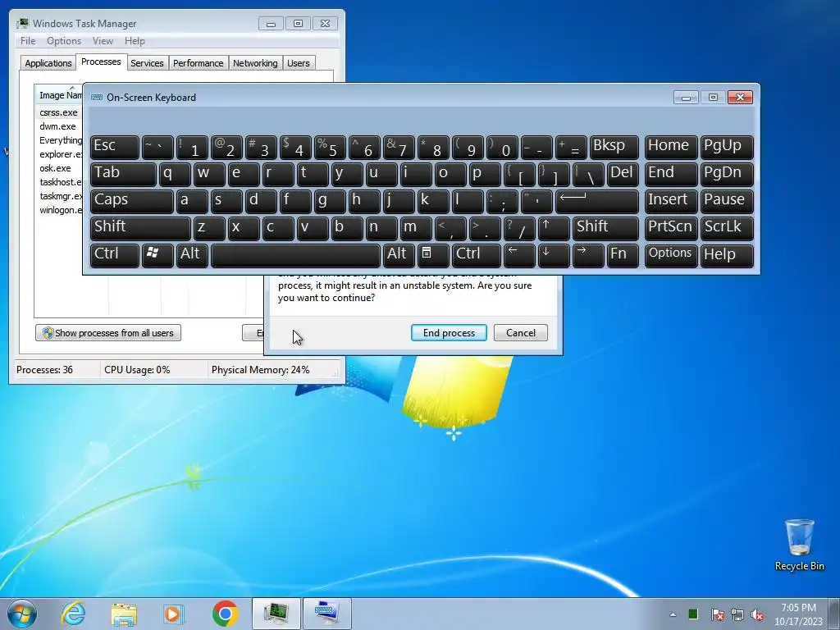Open the Options menu in Task Manager

[64, 41]
